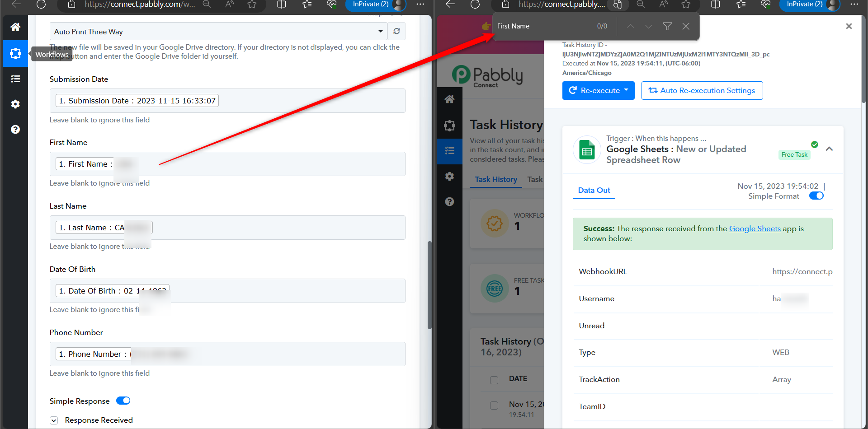Click Task History icon in right window sidebar
Image resolution: width=868 pixels, height=429 pixels.
[x=449, y=151]
